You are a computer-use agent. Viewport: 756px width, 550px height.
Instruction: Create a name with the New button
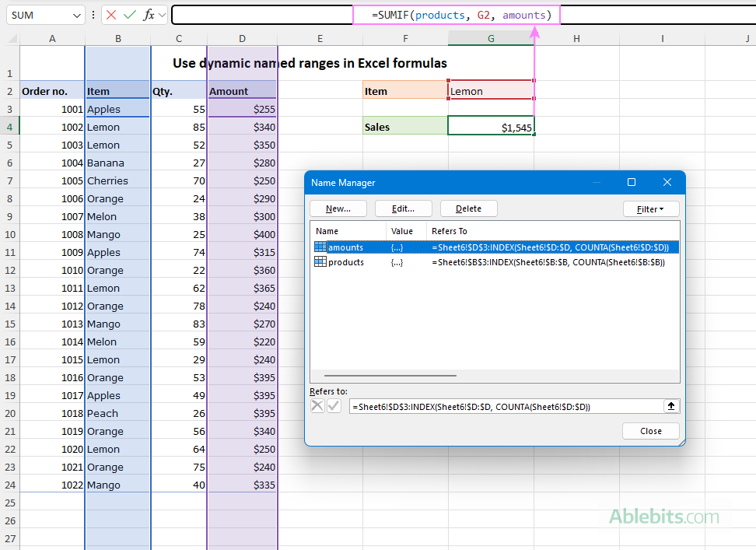tap(338, 208)
